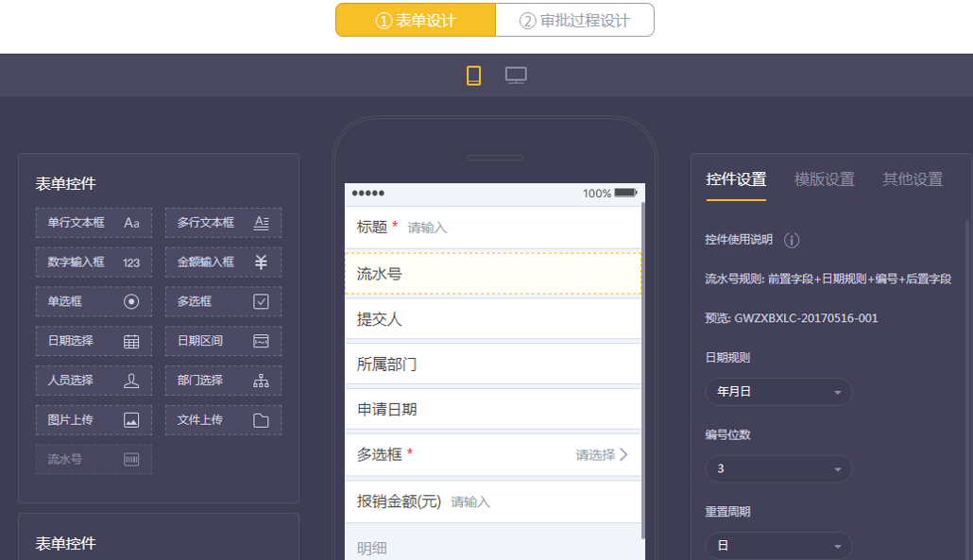This screenshot has height=560, width=973.
Task: Switch to 模版设置 tab
Action: pos(824,179)
